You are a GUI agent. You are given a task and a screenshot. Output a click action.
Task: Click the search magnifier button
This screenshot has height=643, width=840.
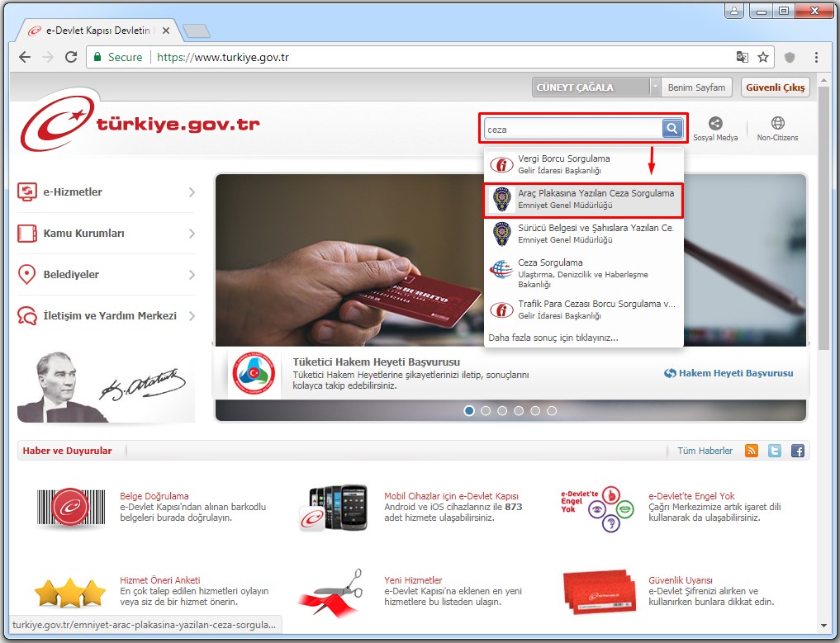pyautogui.click(x=672, y=128)
